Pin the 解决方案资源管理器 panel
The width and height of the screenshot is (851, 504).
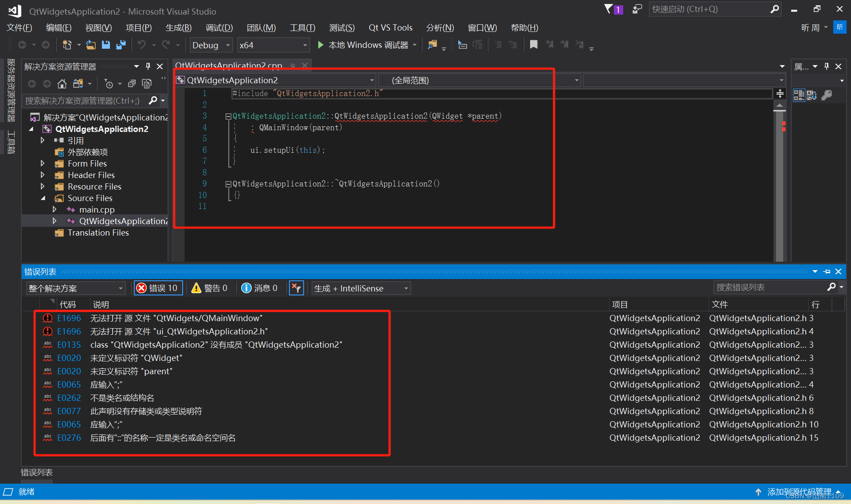pos(148,66)
